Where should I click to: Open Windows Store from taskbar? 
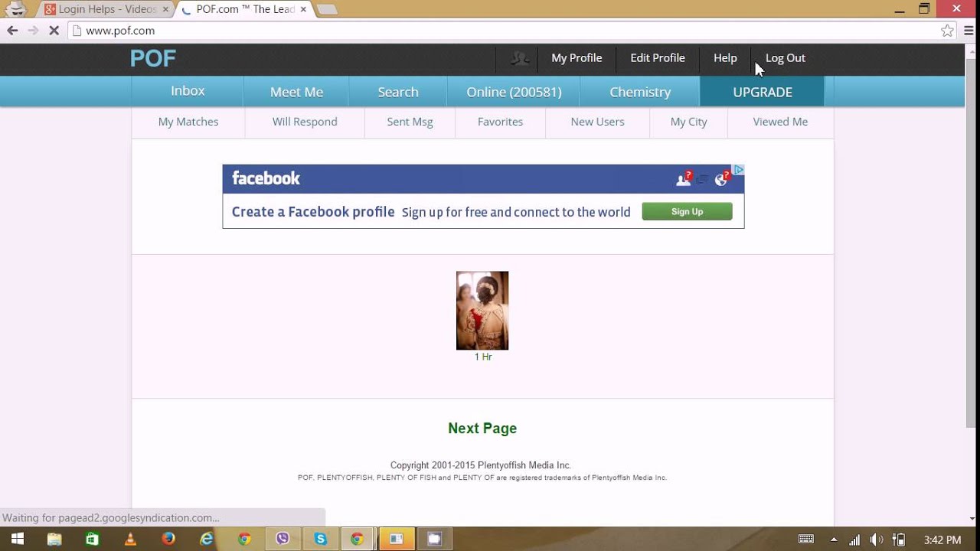(x=92, y=539)
